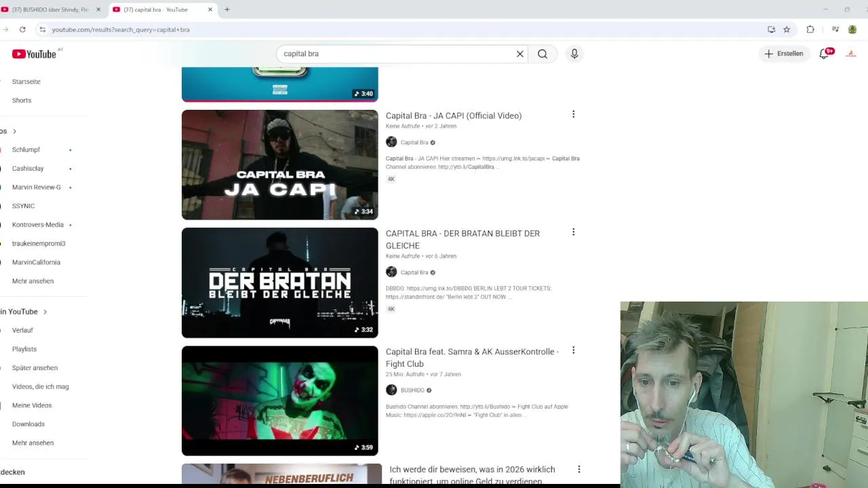Expand library with Mehr ansehen below Downloads

coord(33,443)
